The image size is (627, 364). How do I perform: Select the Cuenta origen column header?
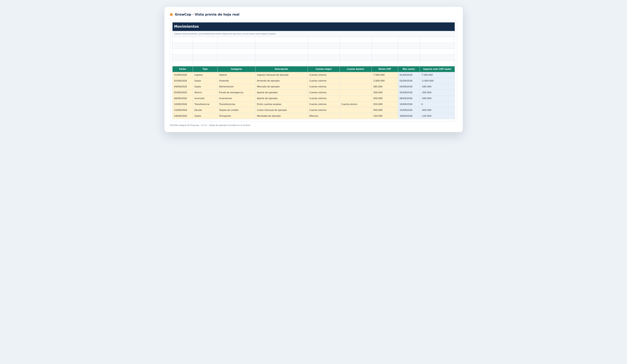pyautogui.click(x=323, y=69)
